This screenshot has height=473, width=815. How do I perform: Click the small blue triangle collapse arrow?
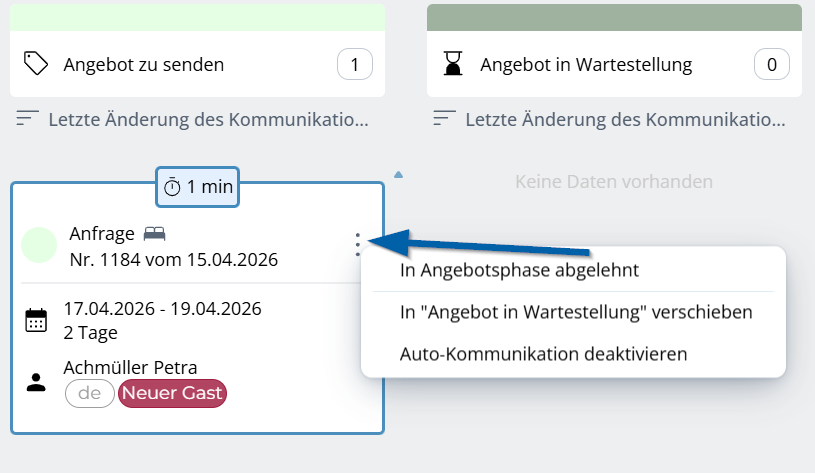click(x=399, y=175)
